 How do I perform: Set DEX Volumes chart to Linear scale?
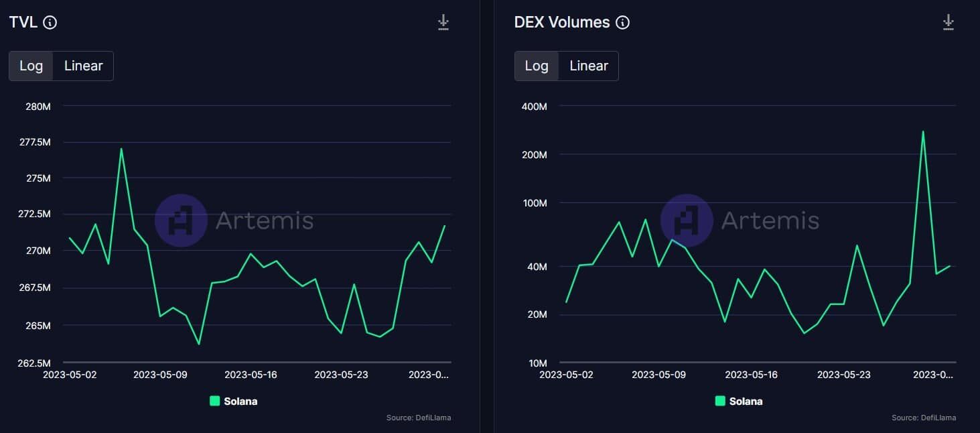[589, 66]
